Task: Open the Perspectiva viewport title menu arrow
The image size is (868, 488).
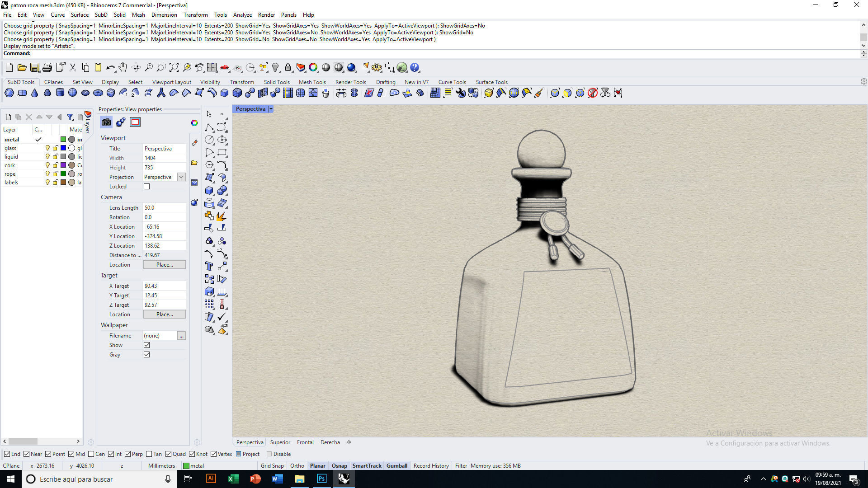Action: 271,109
